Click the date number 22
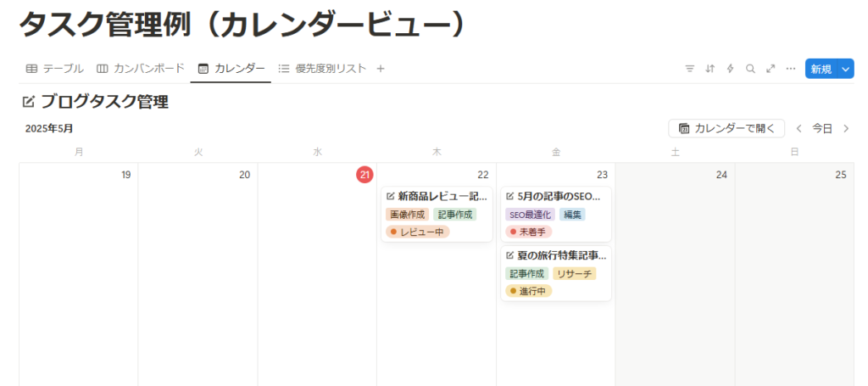868x386 pixels. point(483,175)
